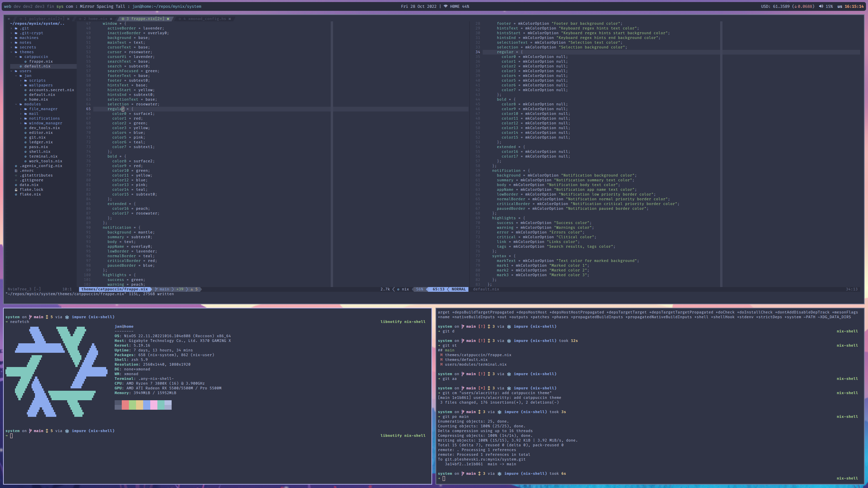The height and width of the screenshot is (488, 868).
Task: Collapse the jan folder
Action: pyautogui.click(x=16, y=76)
